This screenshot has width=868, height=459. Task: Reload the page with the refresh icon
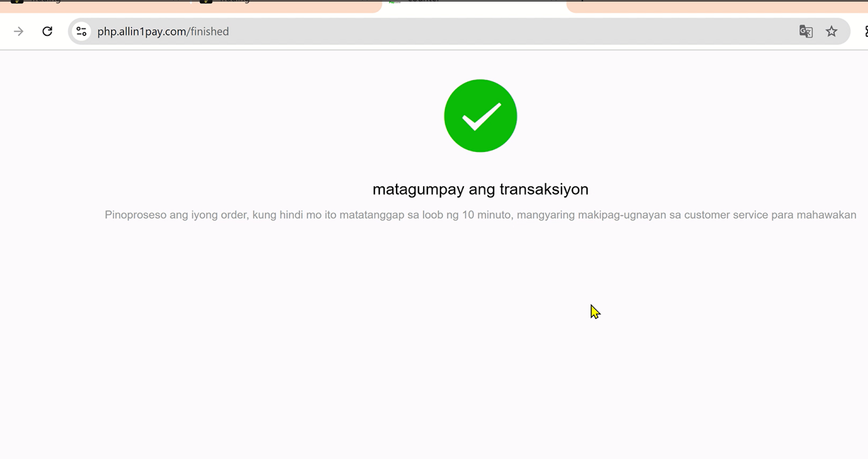coord(47,31)
